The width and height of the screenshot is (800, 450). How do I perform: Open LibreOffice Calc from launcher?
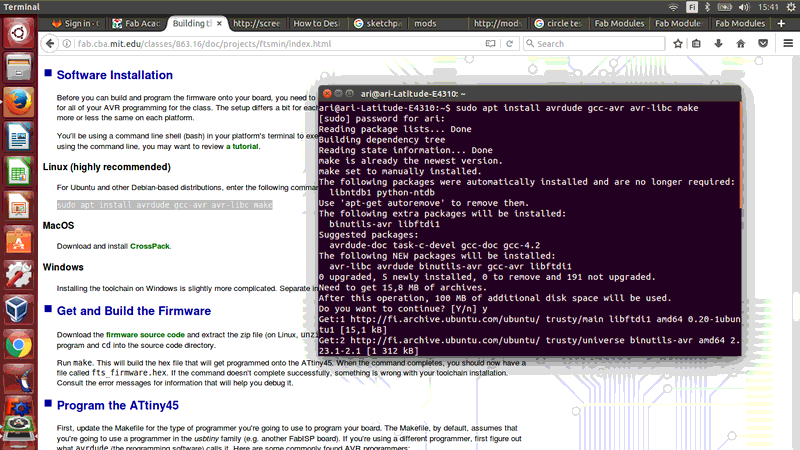[18, 172]
